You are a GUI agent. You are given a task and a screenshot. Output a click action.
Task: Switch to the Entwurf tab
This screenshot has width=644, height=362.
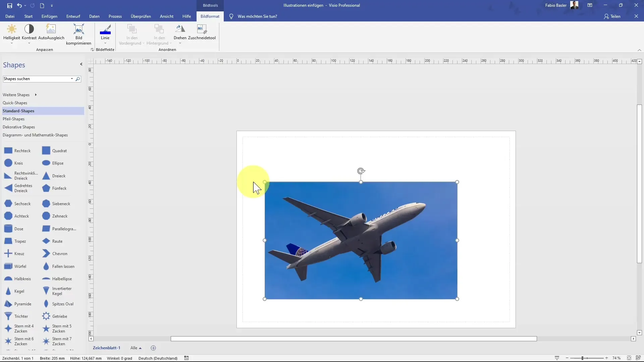73,16
